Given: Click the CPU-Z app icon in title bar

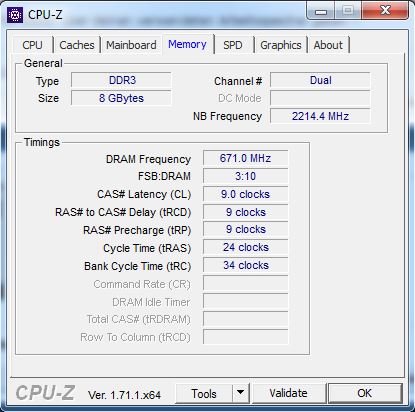Looking at the screenshot, I should point(15,15).
